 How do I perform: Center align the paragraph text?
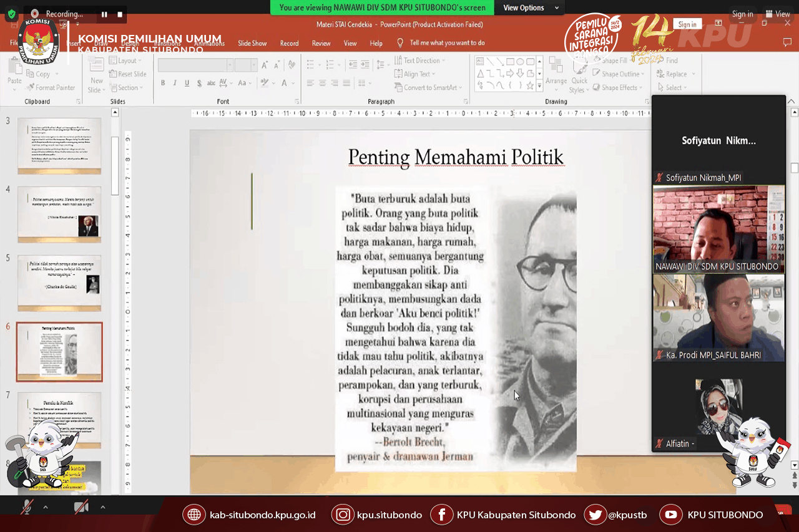click(x=323, y=83)
